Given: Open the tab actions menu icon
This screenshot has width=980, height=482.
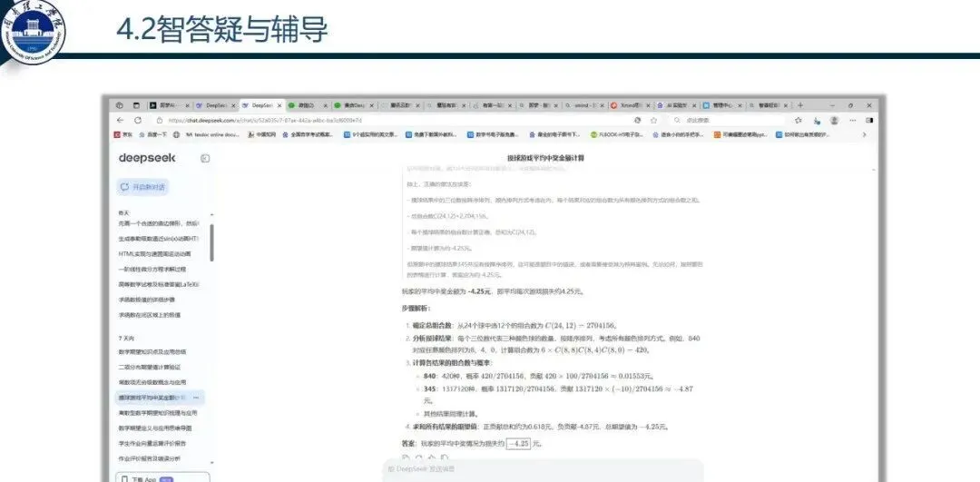Looking at the screenshot, I should [x=135, y=105].
